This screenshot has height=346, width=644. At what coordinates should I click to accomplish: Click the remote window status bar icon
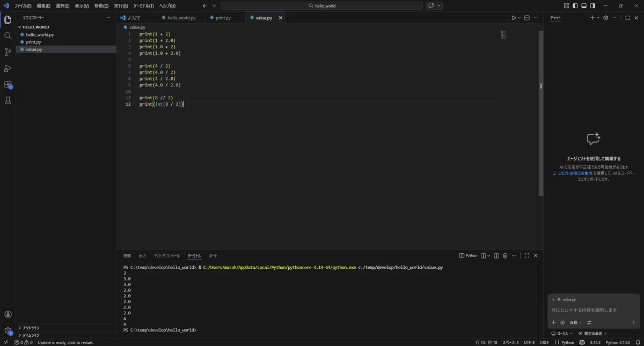5,342
